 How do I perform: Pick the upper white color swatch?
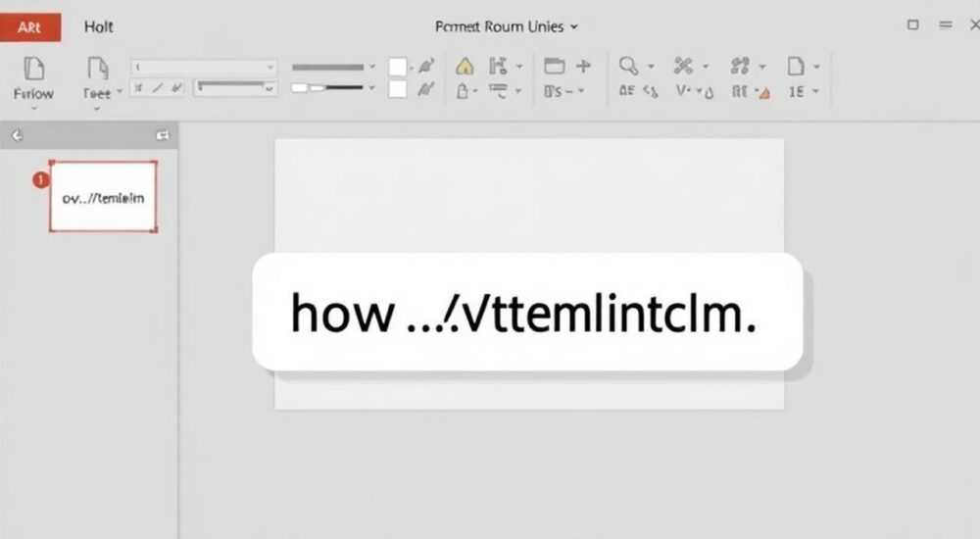pyautogui.click(x=398, y=67)
